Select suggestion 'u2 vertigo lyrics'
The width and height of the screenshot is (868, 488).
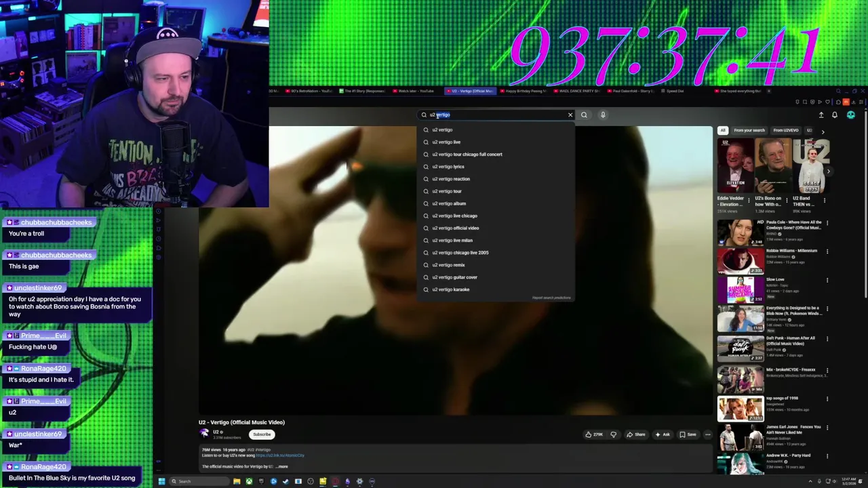pos(496,167)
